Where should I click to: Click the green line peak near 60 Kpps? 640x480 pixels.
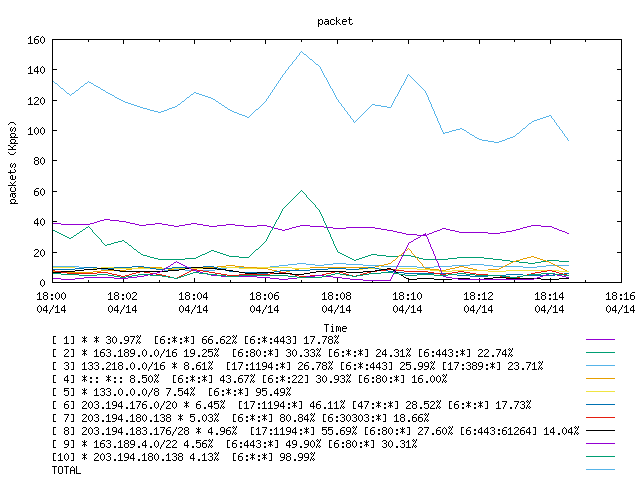pos(301,191)
